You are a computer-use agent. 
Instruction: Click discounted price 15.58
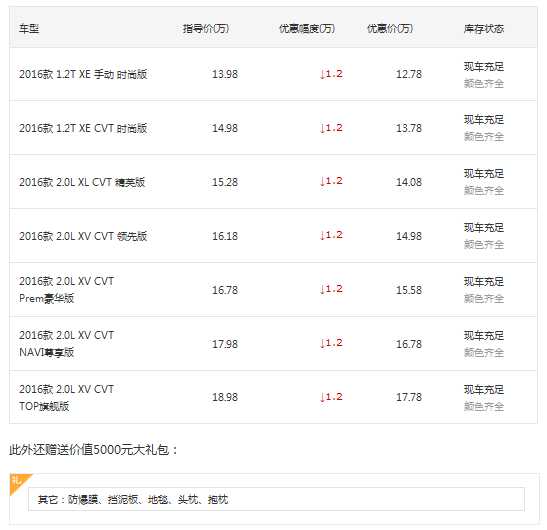coord(409,290)
